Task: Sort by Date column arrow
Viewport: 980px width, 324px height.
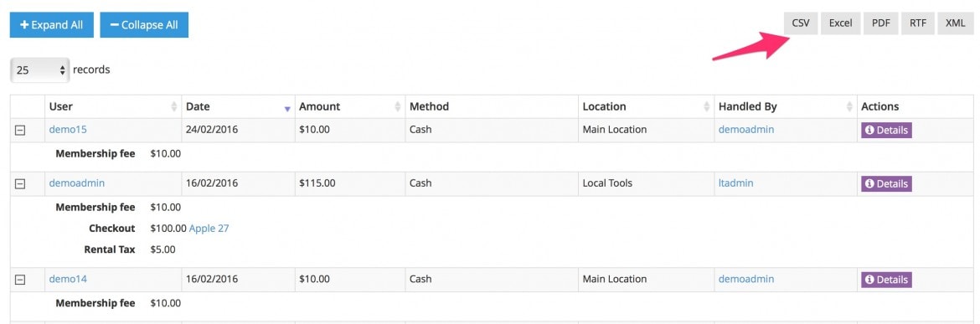Action: pyautogui.click(x=287, y=109)
